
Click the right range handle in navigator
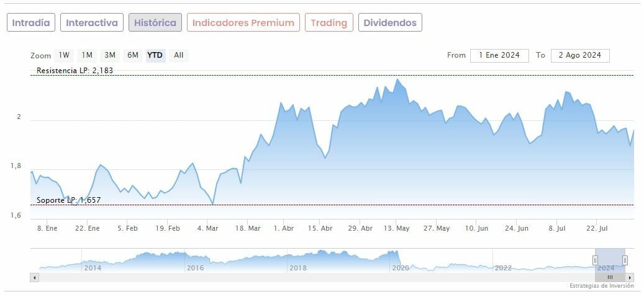point(625,260)
